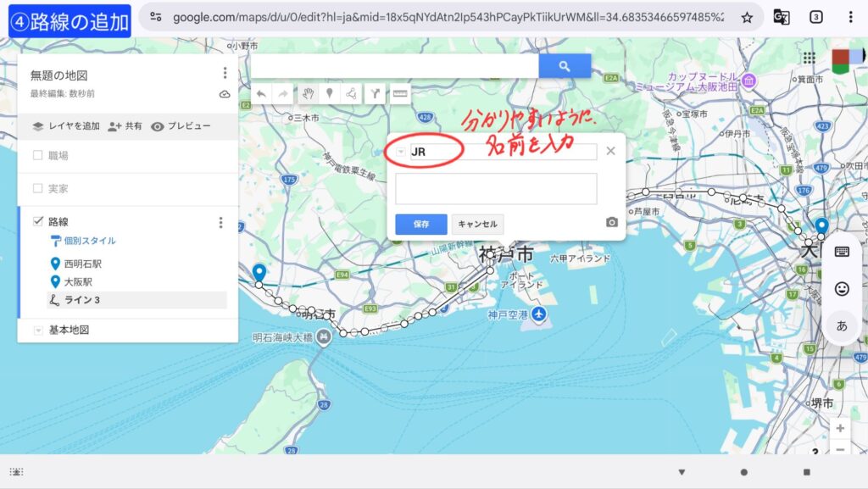Click the description text box below the name
This screenshot has height=489, width=868.
pos(496,189)
